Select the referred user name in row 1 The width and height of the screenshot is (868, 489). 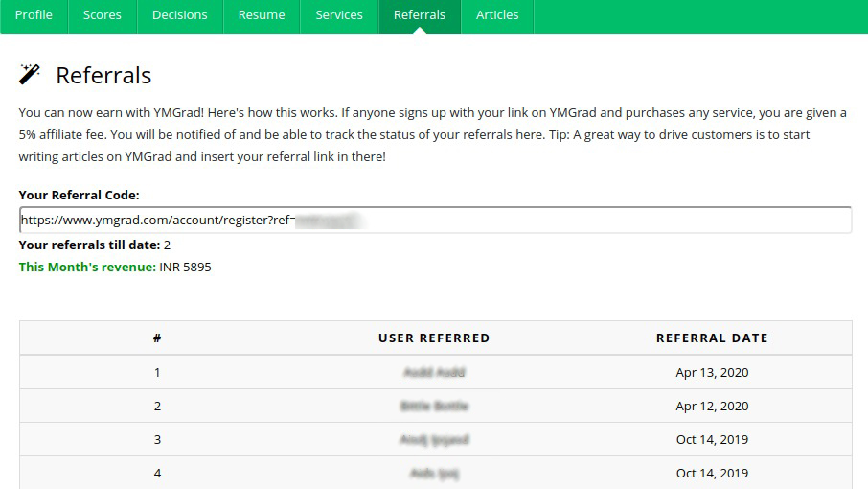(434, 372)
